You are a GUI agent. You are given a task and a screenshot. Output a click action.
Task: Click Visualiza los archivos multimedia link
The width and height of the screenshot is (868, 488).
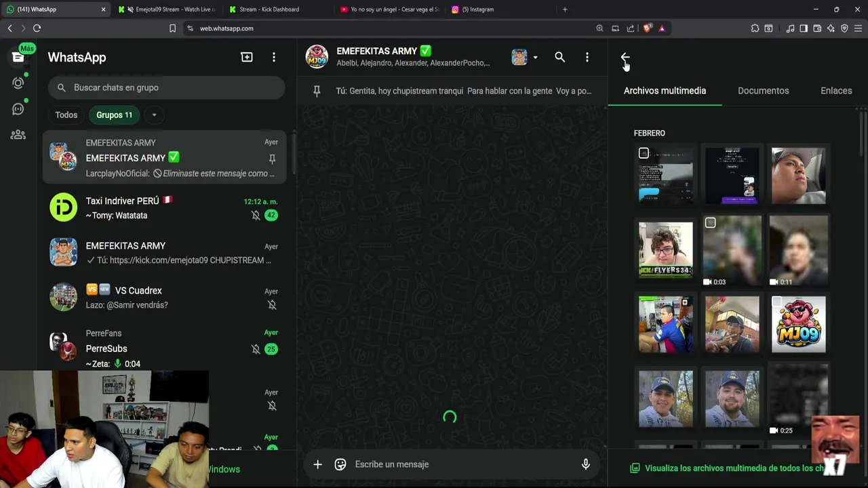coord(736,468)
